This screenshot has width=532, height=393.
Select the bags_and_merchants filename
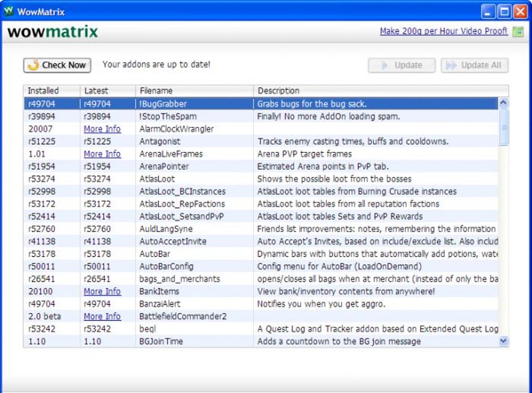point(179,279)
